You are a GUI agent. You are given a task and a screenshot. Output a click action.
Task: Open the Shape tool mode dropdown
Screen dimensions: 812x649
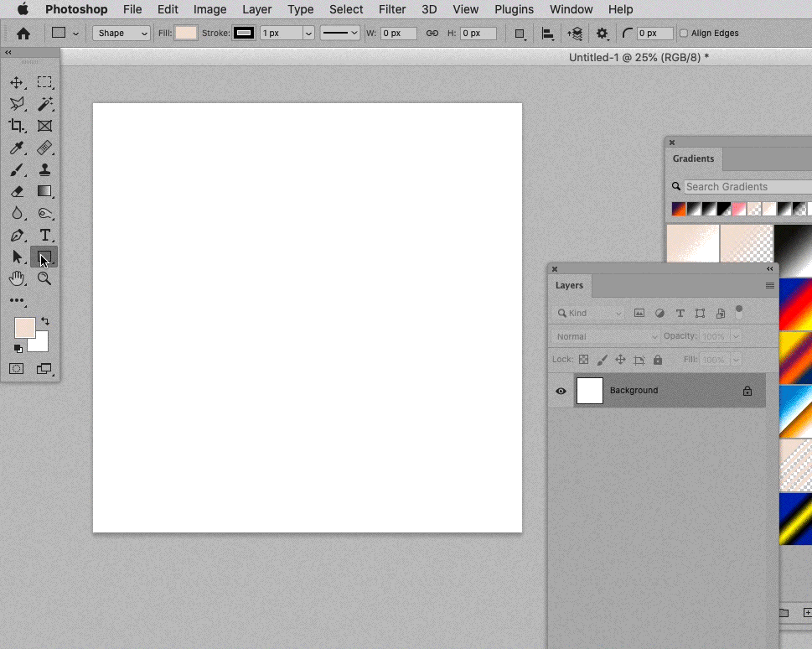120,33
